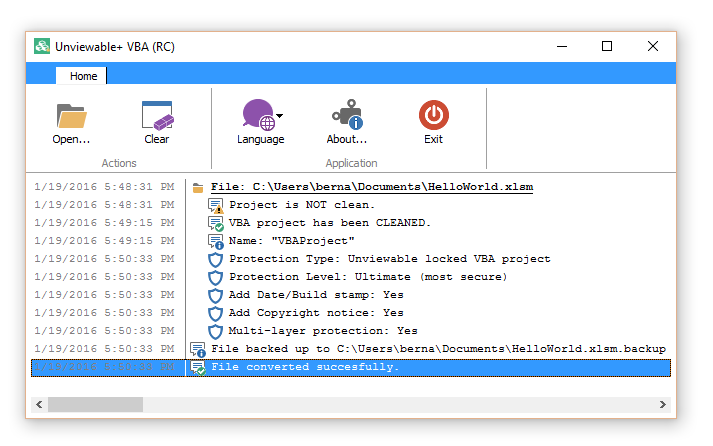713x446 pixels.
Task: Click the folder icon next to the HelloWorld.xlsm file row
Action: [198, 188]
